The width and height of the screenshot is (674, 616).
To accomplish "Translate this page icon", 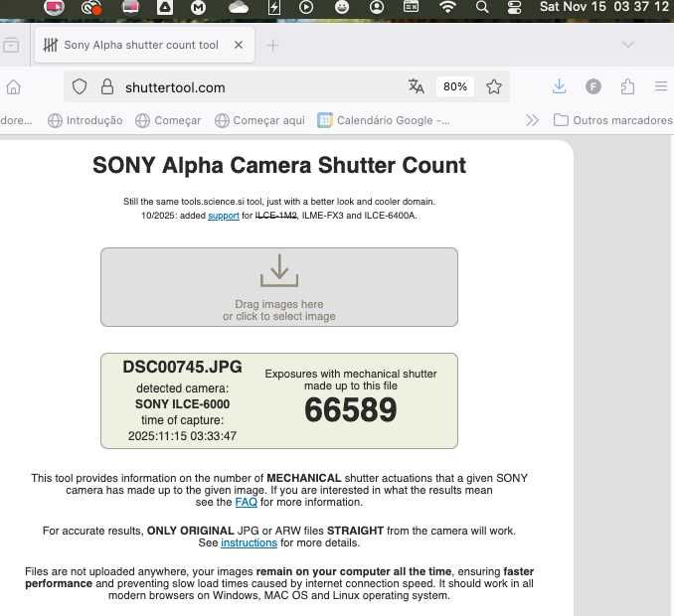I will 416,86.
